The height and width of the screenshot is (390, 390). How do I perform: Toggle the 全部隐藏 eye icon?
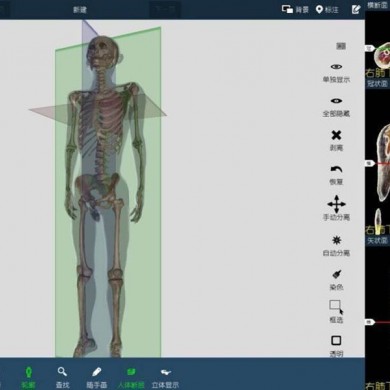pos(336,101)
